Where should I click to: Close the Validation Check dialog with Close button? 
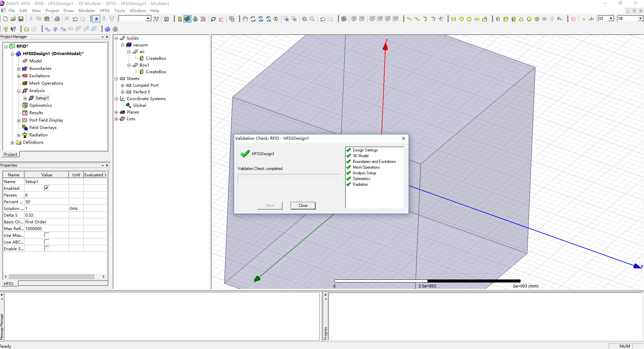click(303, 206)
